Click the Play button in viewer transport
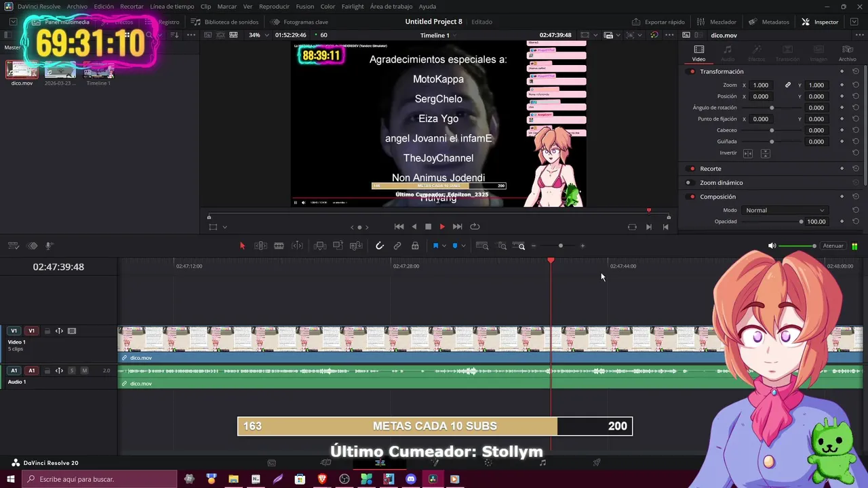 point(442,226)
